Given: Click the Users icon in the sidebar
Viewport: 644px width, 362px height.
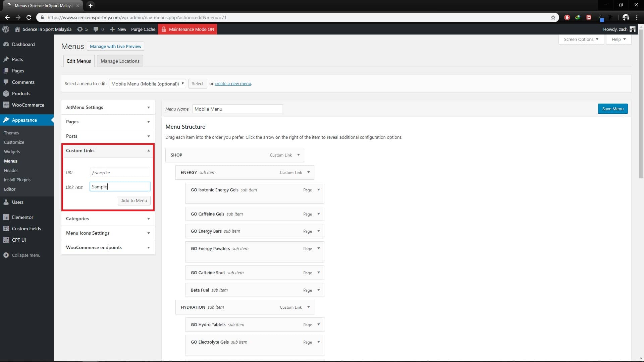Looking at the screenshot, I should coord(6,202).
